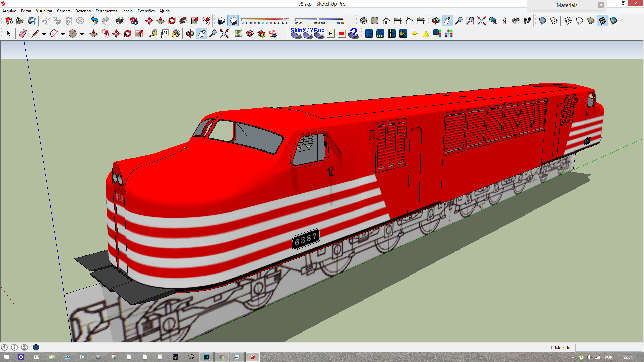Screen dimensions: 644x362
Task: Open SkinX/YBub help question mark
Action: [354, 34]
